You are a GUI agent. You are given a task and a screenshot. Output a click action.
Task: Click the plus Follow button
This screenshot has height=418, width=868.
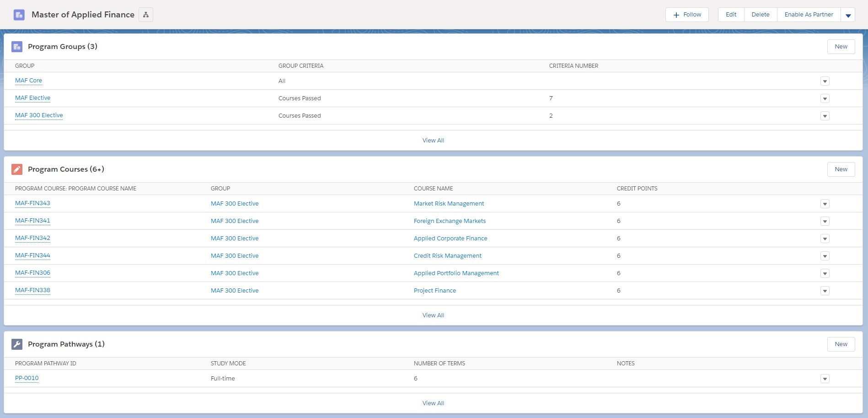click(x=687, y=15)
